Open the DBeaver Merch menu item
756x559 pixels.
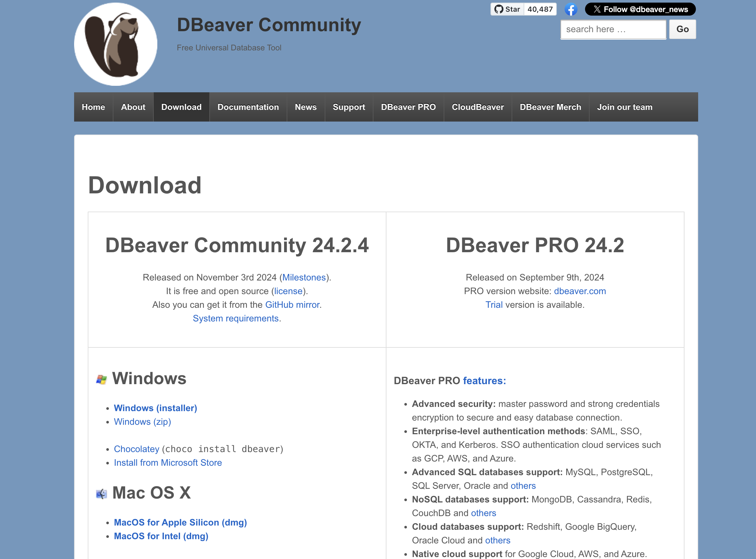550,107
